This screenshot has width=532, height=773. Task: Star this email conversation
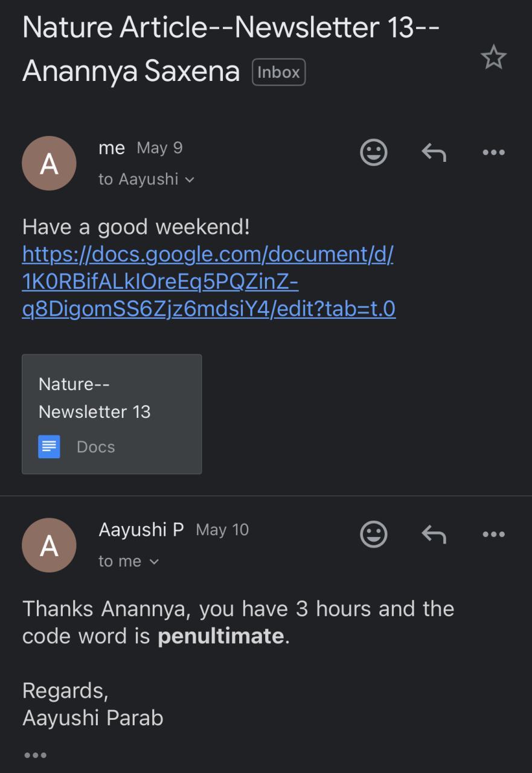[493, 57]
